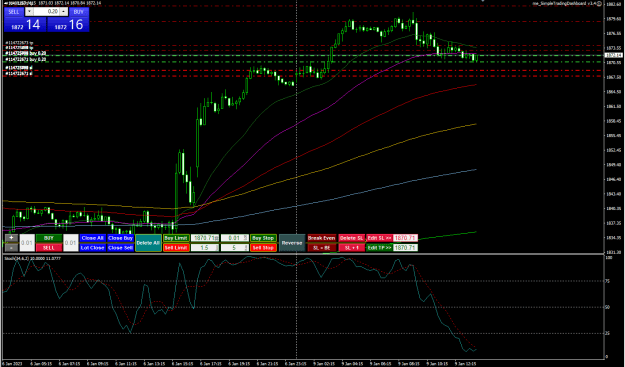Click the field showing 5 left of Sell Stop
Screen dimensions: 625x367
(235, 247)
